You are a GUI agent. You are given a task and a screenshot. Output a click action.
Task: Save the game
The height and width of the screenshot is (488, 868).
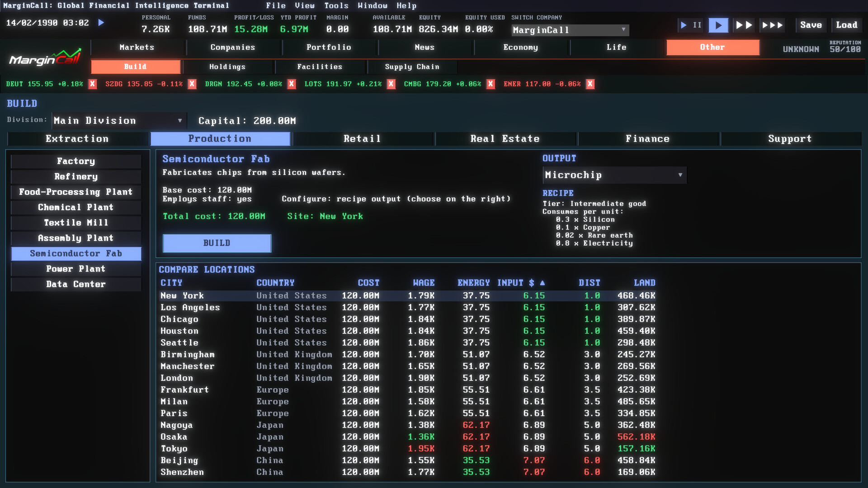click(x=811, y=25)
